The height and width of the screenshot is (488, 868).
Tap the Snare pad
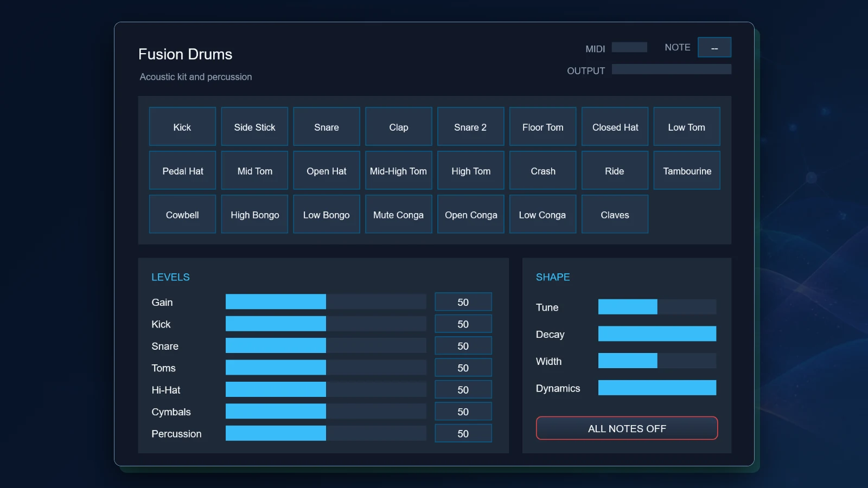[x=327, y=126]
